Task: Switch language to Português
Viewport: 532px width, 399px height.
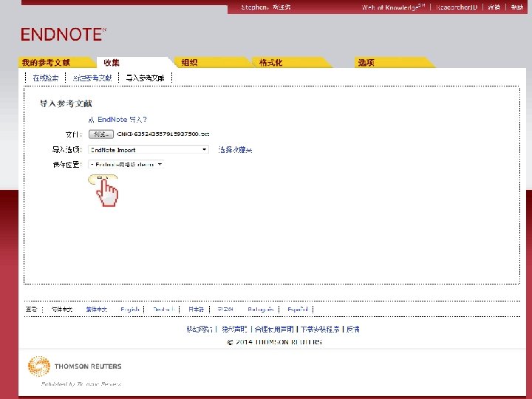Action: 261,309
